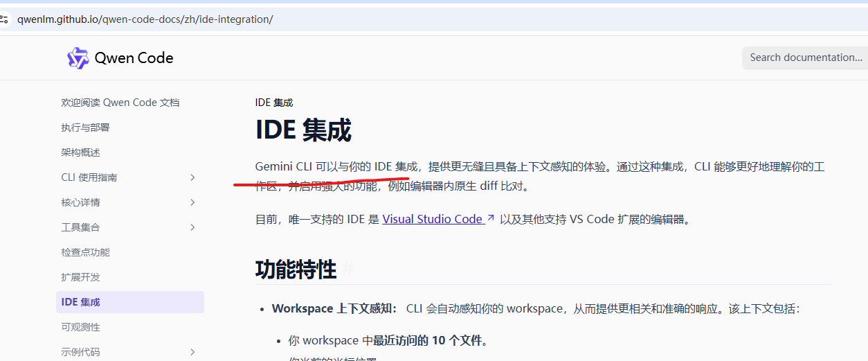The image size is (868, 361).
Task: Click the 最近访问的 10 个文件 bullet
Action: point(430,341)
